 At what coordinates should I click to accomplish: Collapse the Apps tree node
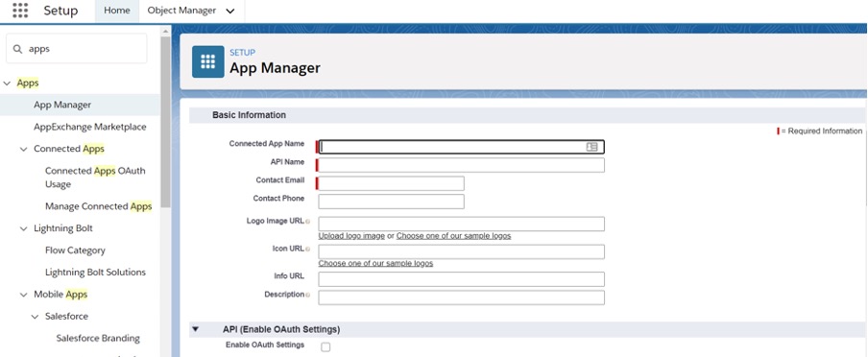(7, 83)
